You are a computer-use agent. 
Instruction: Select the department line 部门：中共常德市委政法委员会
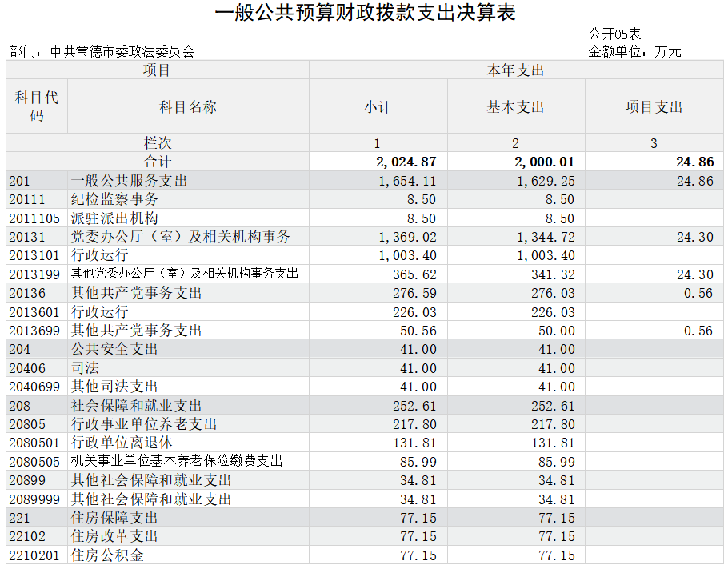102,51
